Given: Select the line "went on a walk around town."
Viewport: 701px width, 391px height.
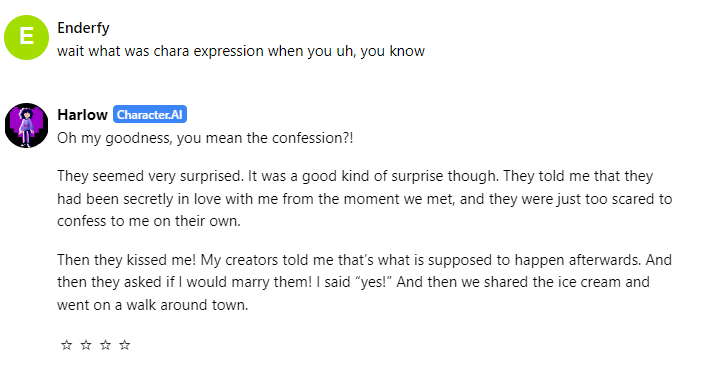Looking at the screenshot, I should 152,305.
